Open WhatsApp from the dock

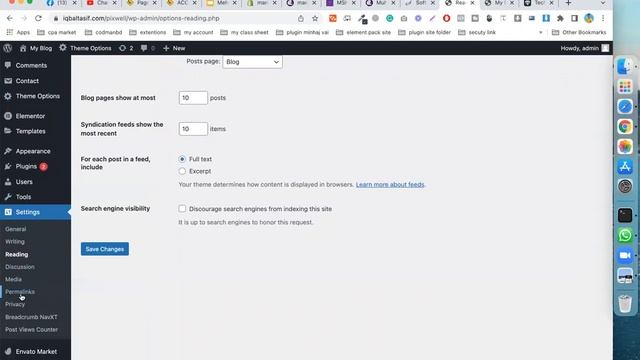tap(624, 235)
